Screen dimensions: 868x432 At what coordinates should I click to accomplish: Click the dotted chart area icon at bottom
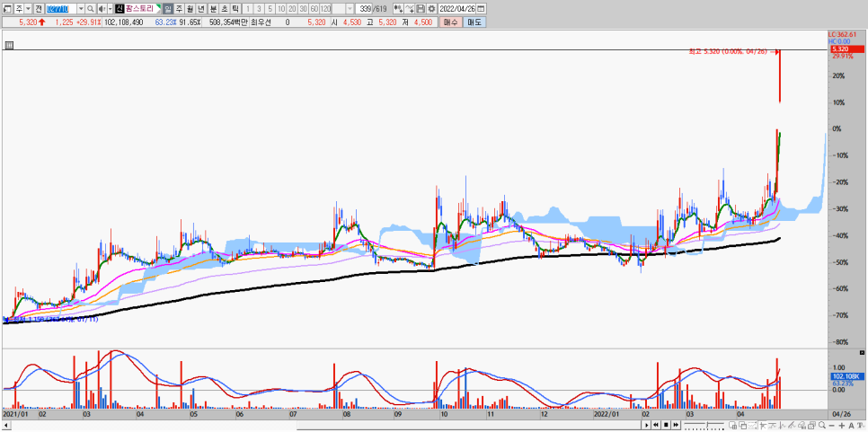click(x=753, y=426)
